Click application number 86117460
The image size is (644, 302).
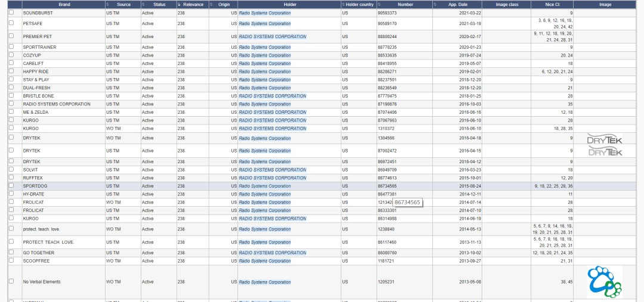[x=387, y=242]
